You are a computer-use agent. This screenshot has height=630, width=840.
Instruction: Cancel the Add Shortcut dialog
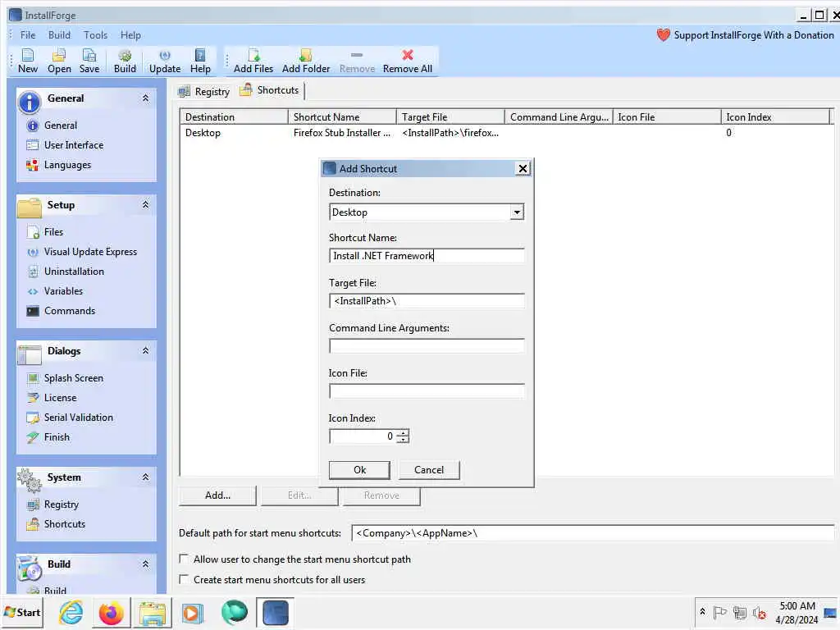tap(428, 470)
